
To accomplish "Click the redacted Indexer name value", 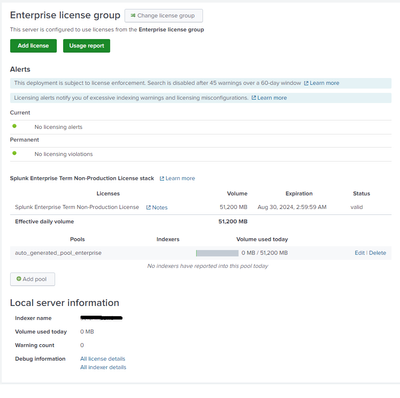I will coord(101,318).
